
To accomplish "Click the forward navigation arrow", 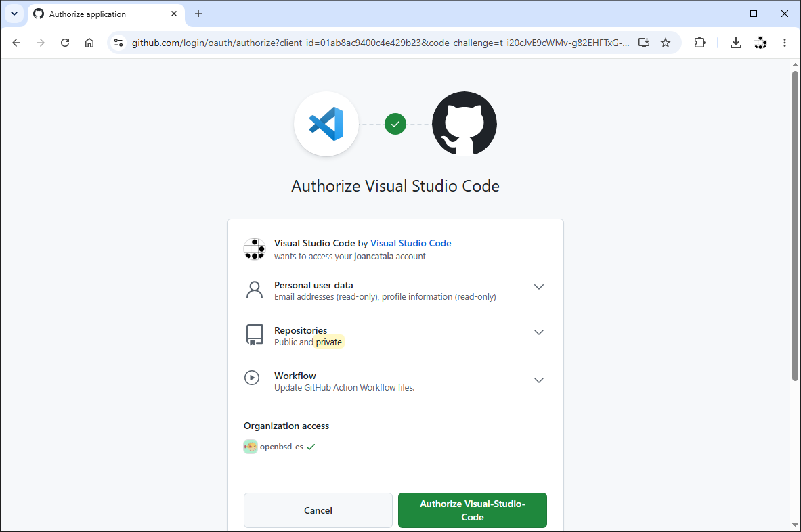I will point(41,43).
